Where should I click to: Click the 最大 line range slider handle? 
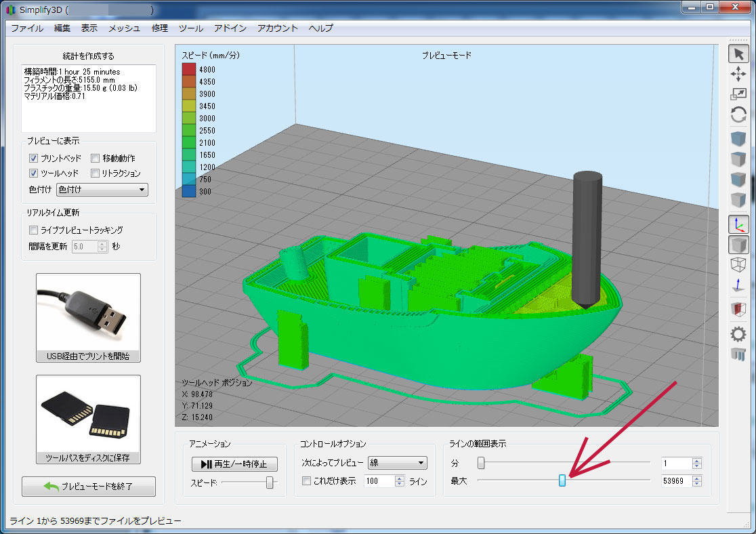[x=562, y=480]
